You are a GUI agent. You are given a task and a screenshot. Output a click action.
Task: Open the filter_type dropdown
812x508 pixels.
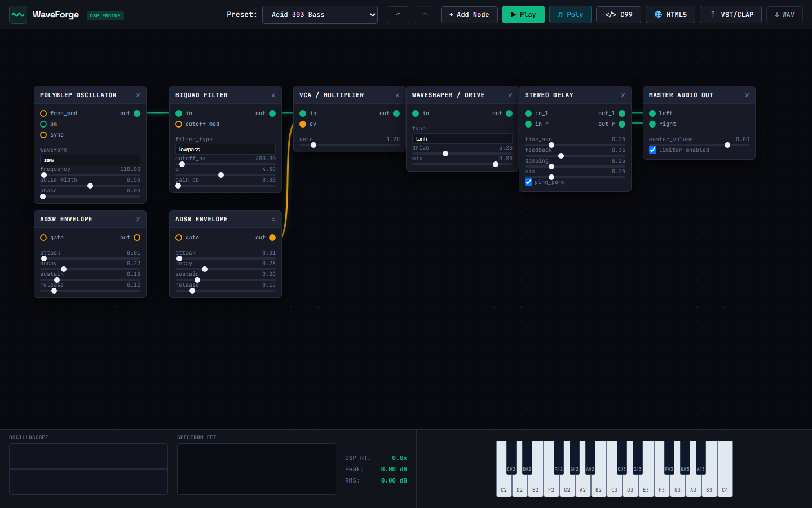226,150
